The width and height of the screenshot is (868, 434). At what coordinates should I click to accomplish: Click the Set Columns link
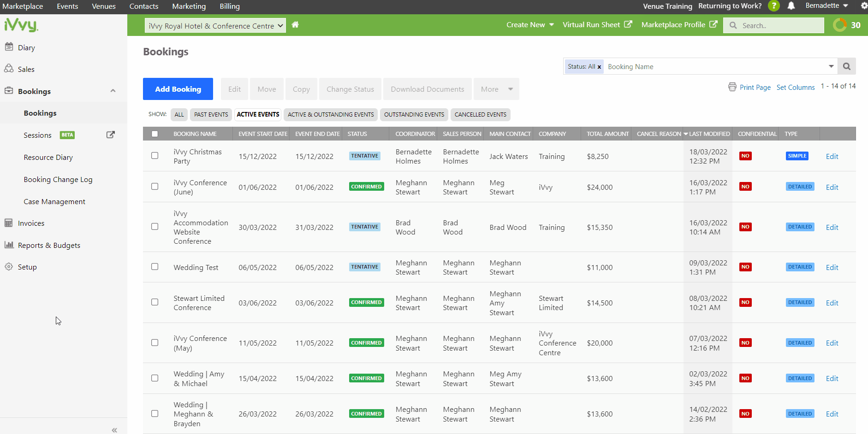coord(796,88)
